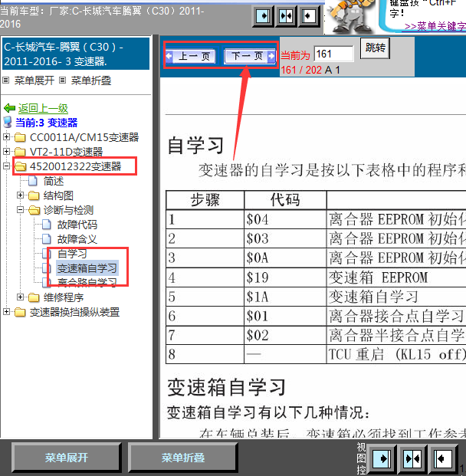Click 161 / 202 page counter text

pyautogui.click(x=301, y=70)
